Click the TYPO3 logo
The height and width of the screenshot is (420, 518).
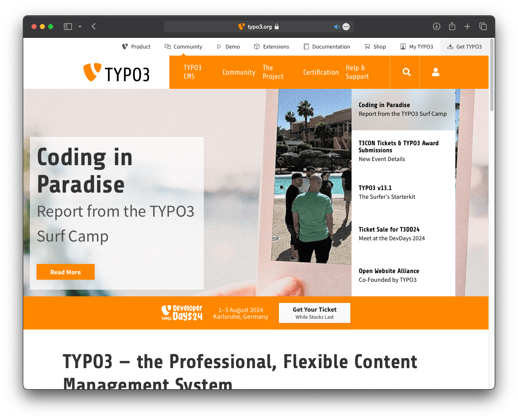pyautogui.click(x=116, y=72)
